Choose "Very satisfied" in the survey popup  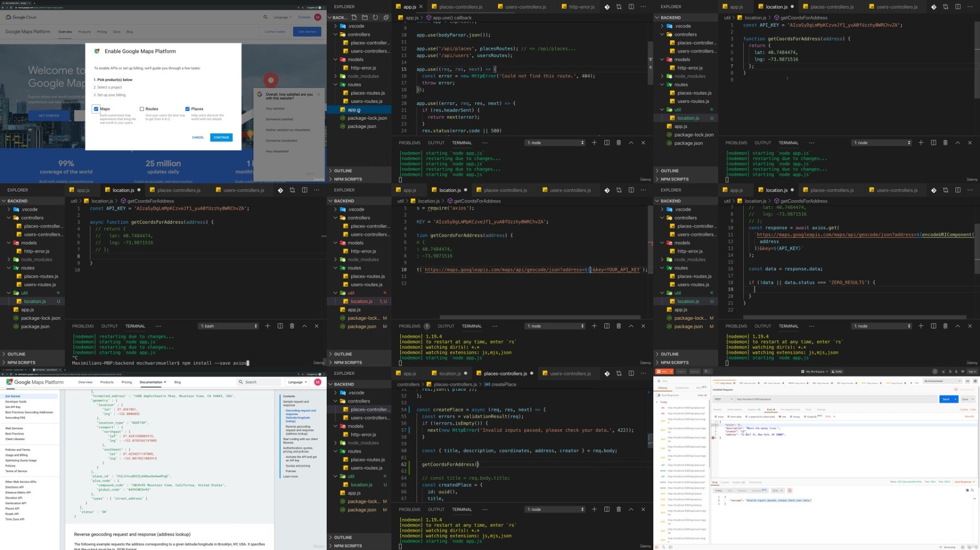coord(275,109)
